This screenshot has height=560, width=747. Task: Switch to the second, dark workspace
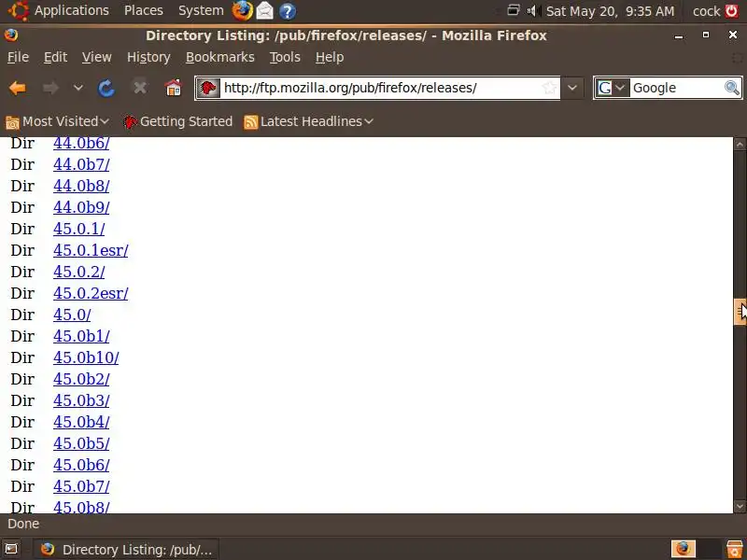tap(708, 549)
